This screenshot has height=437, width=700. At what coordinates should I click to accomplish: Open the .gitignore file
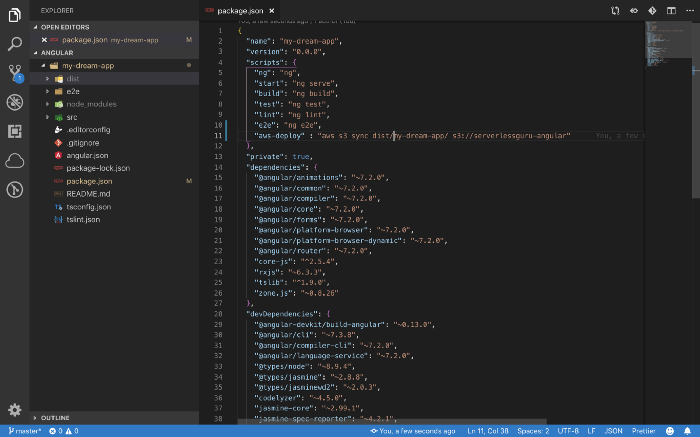tap(83, 143)
